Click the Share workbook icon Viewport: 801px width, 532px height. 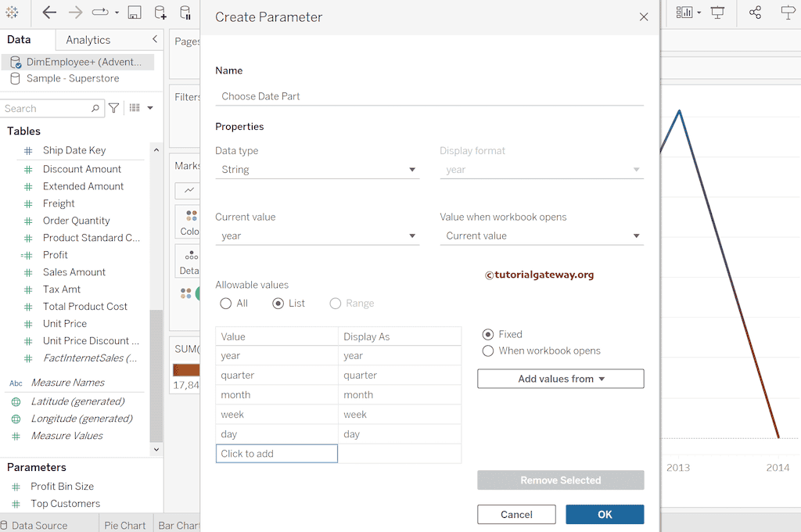click(755, 13)
